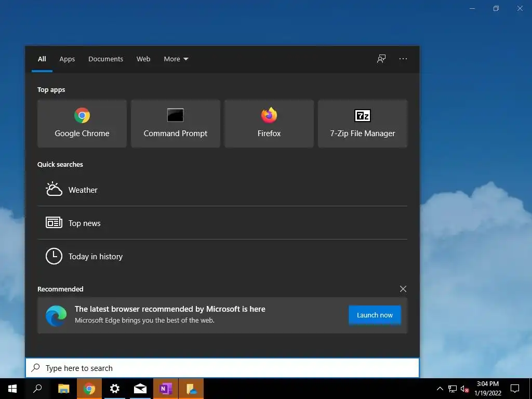Click the Top apps heading
Screen dimensions: 532x399
point(51,89)
